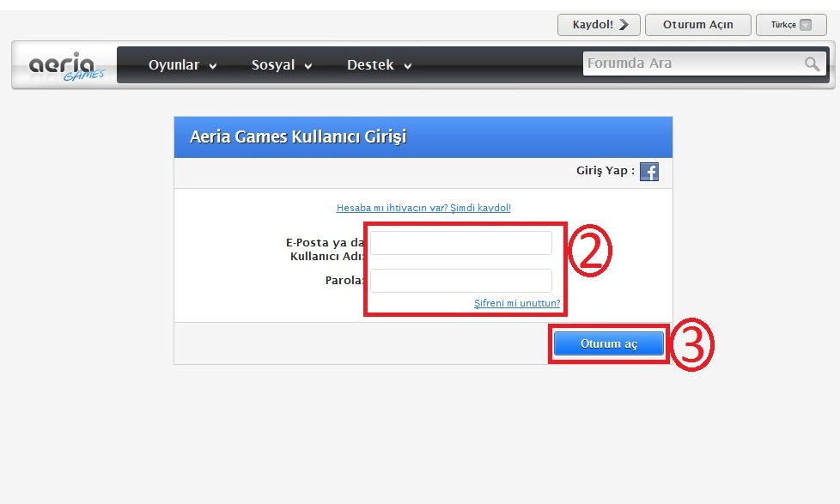Click the Oturum Açın button

click(698, 25)
